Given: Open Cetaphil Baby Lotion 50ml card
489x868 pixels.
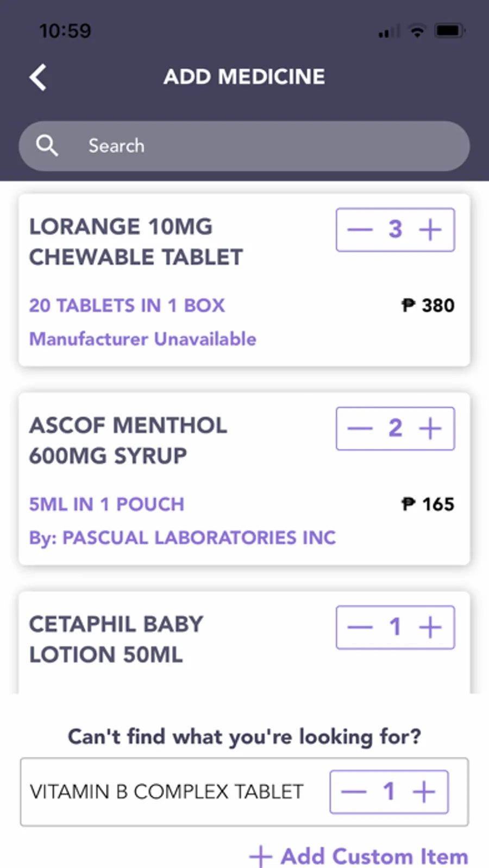Looking at the screenshot, I should pos(116,639).
